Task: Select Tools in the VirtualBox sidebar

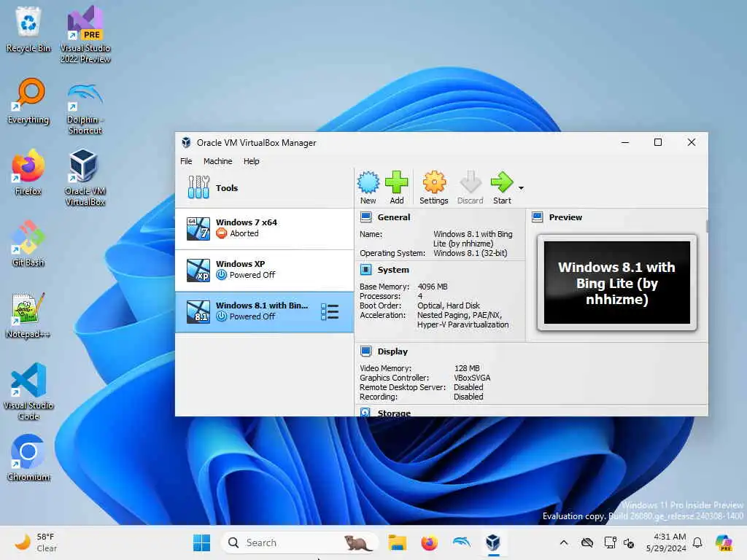Action: tap(264, 187)
